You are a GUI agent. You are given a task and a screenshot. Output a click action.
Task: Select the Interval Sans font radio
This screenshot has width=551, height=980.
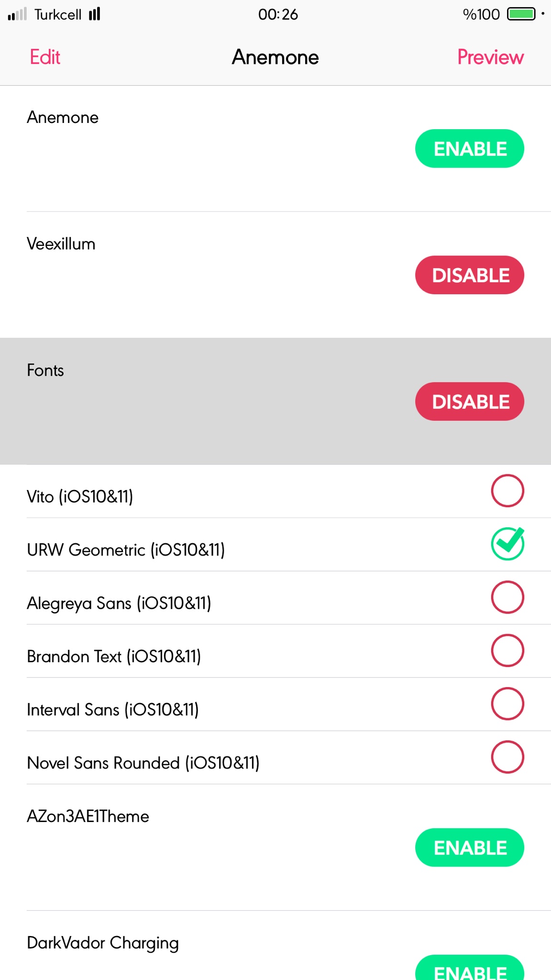507,704
